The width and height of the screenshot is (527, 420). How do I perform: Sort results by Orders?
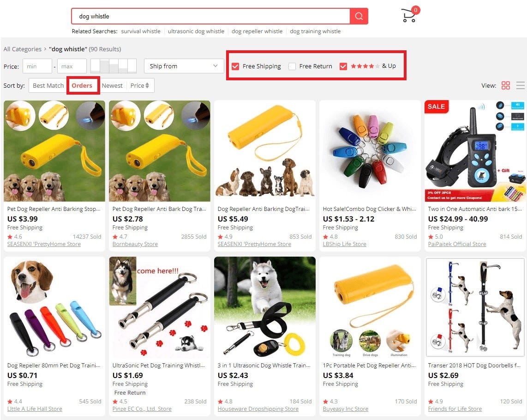tap(82, 85)
